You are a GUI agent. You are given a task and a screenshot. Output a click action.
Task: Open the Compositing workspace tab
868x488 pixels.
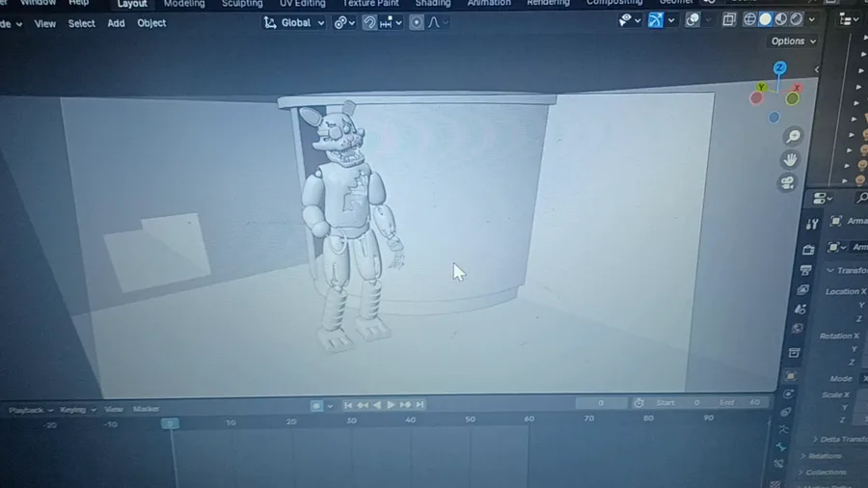[614, 3]
